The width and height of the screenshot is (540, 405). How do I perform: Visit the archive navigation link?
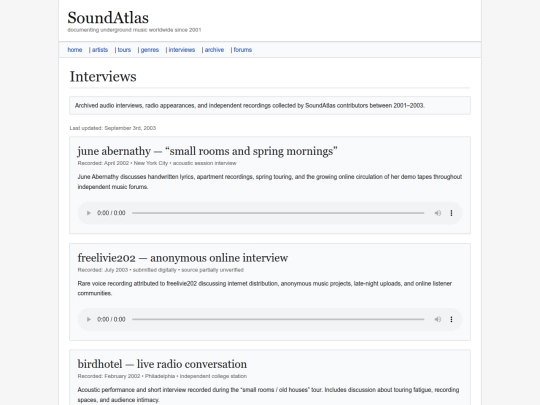click(214, 50)
